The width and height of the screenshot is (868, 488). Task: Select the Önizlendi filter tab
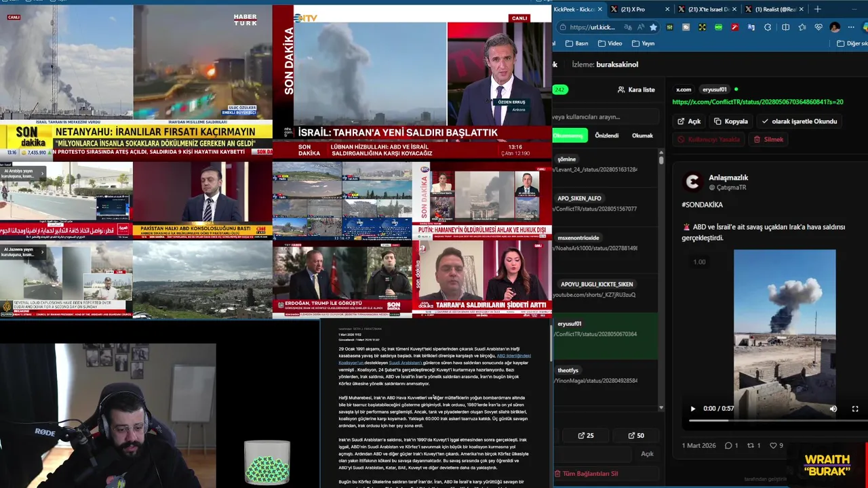coord(606,136)
